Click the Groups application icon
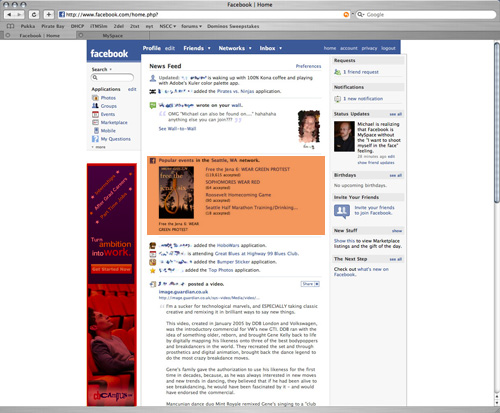The width and height of the screenshot is (500, 413). click(95, 106)
